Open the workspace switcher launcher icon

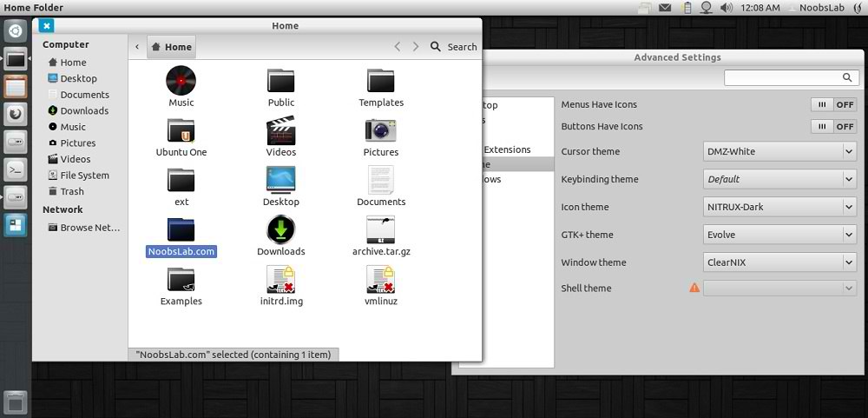pyautogui.click(x=15, y=225)
